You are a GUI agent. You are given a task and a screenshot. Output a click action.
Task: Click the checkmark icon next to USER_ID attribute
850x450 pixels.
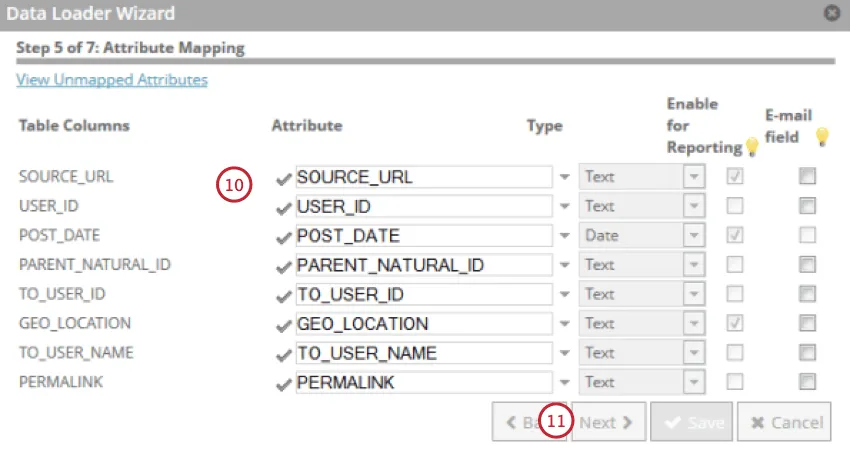coord(284,207)
